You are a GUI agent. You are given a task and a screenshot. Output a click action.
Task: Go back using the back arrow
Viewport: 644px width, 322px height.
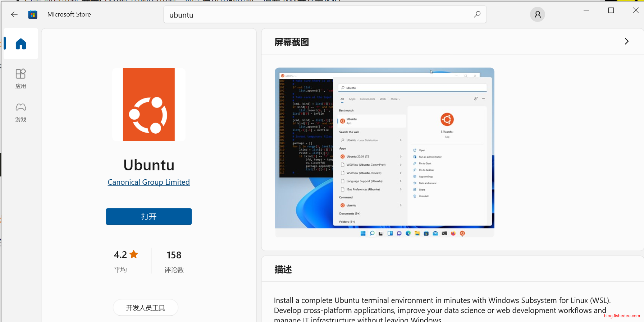click(14, 14)
